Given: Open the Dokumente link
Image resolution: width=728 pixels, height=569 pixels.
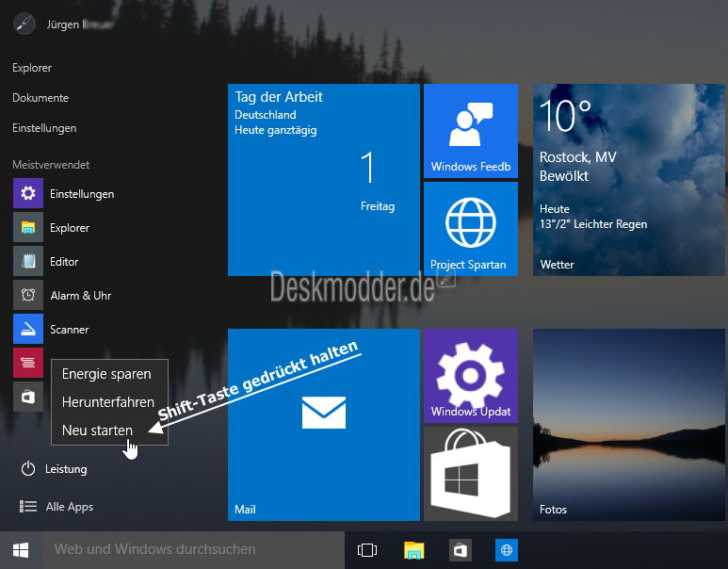Looking at the screenshot, I should click(x=40, y=98).
